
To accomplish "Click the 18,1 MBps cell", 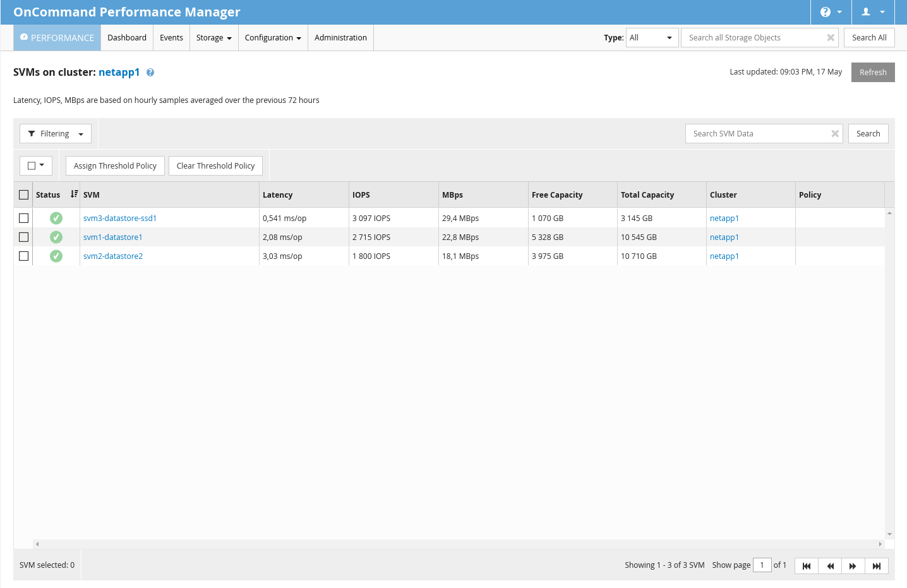I will (483, 256).
